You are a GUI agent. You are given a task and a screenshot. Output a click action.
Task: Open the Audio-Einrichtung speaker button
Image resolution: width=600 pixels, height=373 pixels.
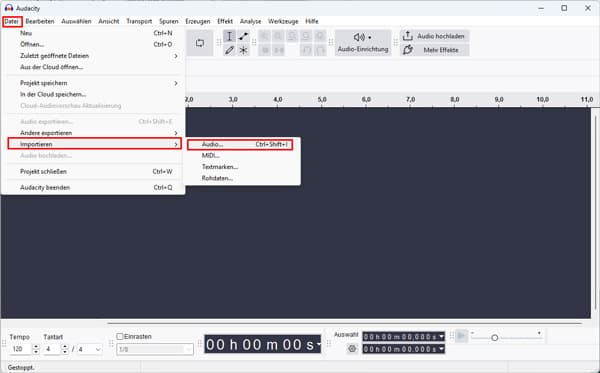click(x=363, y=43)
